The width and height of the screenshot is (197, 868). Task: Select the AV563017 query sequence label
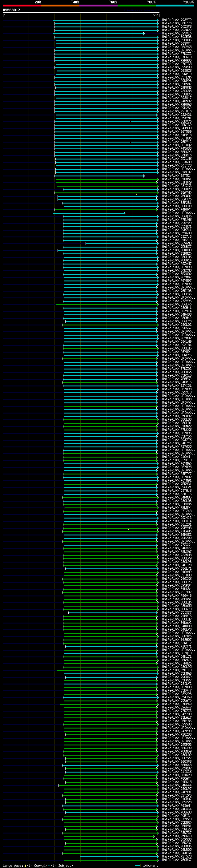[x=11, y=10]
